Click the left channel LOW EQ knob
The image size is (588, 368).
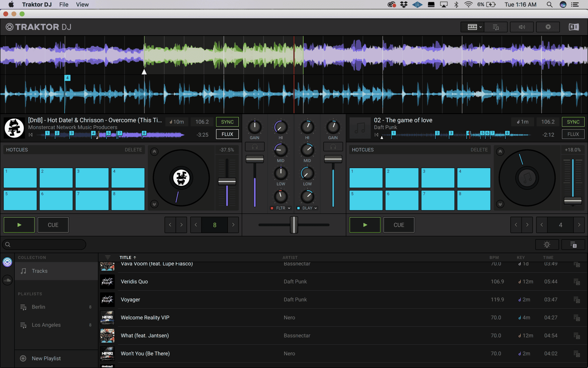[x=281, y=173]
